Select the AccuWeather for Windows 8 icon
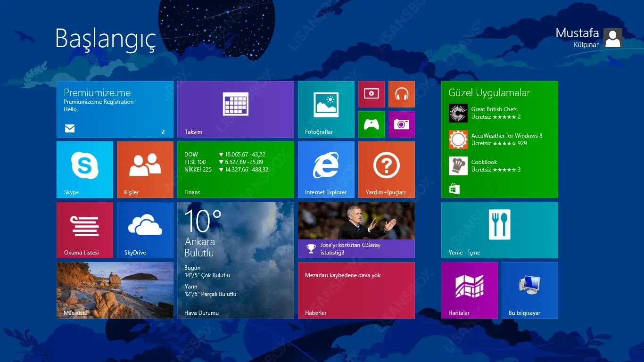Viewport: 644px width, 362px height. point(458,140)
